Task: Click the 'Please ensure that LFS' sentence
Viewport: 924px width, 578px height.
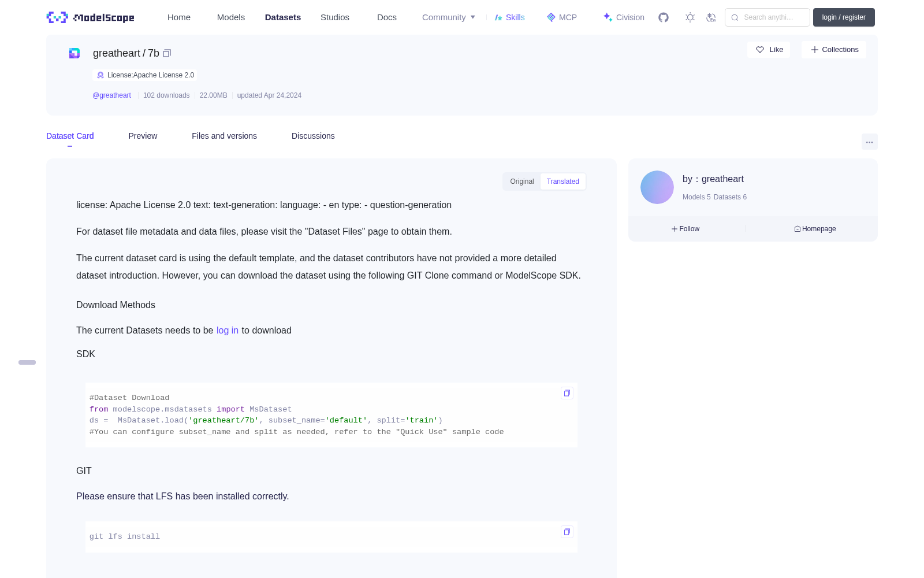Action: [x=182, y=497]
